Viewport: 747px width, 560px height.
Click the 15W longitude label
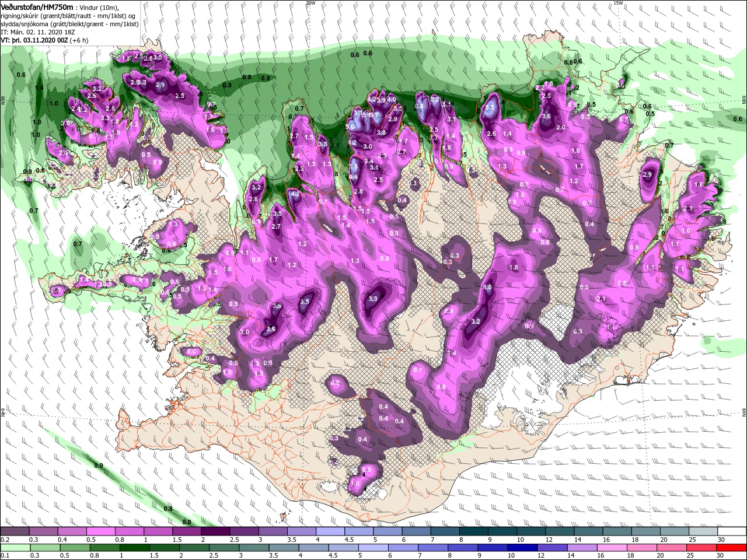click(618, 3)
